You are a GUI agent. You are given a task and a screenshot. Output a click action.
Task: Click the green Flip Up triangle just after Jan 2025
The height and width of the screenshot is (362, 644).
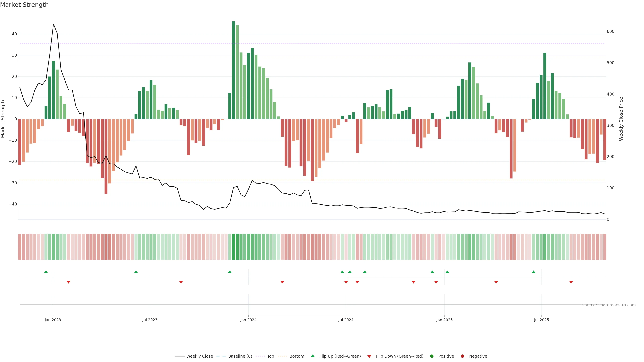click(447, 272)
